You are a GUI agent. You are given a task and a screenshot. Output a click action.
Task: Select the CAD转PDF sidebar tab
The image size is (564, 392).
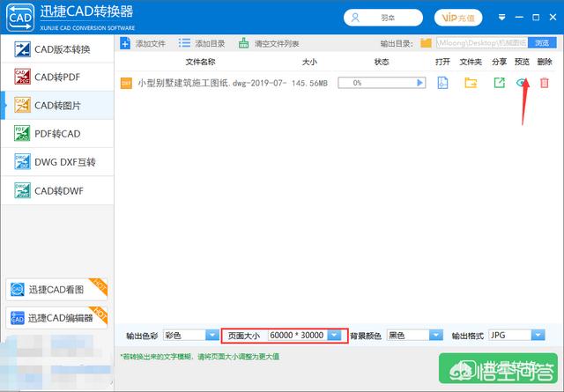(x=57, y=78)
